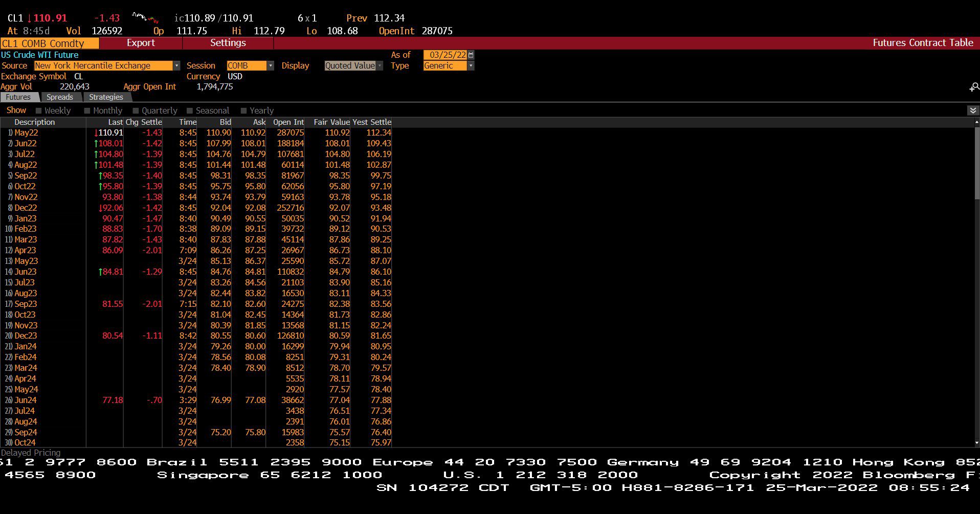The height and width of the screenshot is (514, 980).
Task: Click the Bid column header
Action: click(x=226, y=122)
